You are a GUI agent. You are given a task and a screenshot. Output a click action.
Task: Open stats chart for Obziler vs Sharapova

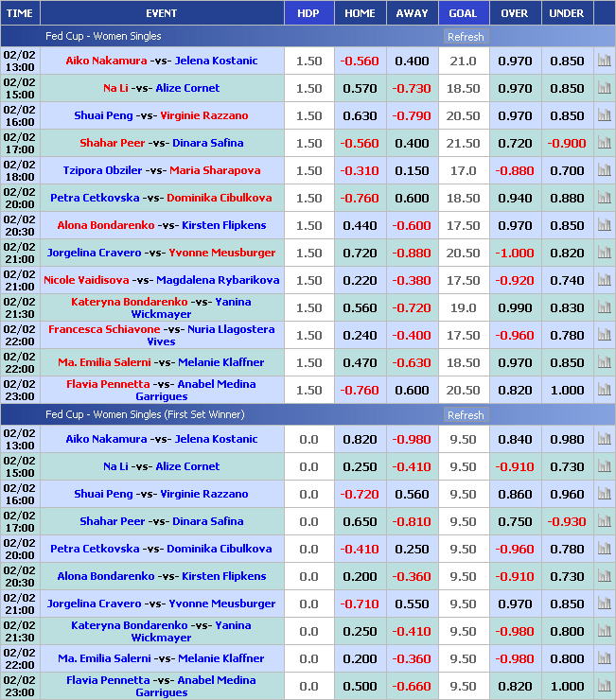[604, 170]
